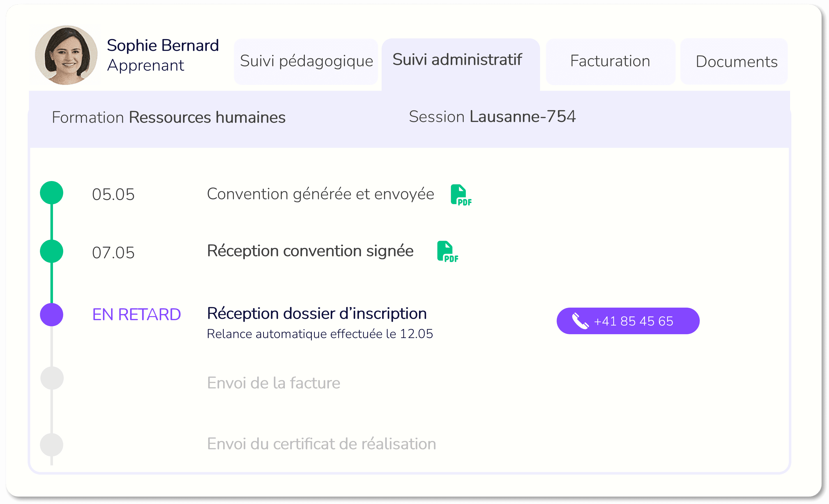This screenshot has height=504, width=829.
Task: Switch to the Suivi pédagogique tab
Action: (x=306, y=62)
